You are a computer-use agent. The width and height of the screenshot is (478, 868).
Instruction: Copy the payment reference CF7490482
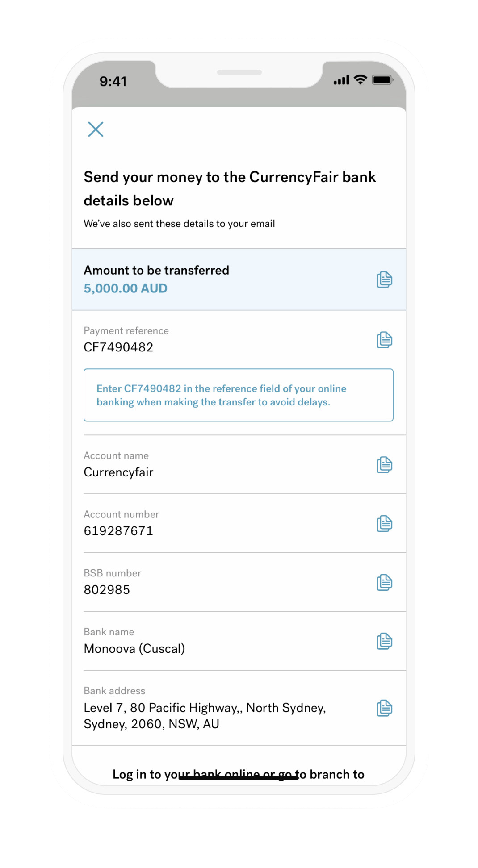(x=384, y=339)
